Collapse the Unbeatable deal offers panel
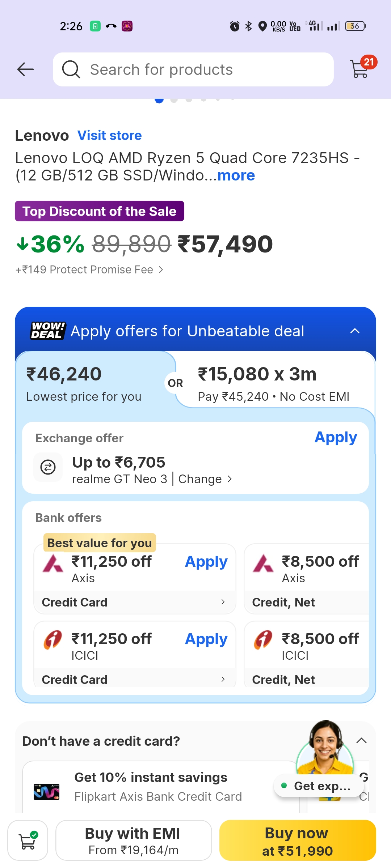391x868 pixels. coord(355,331)
